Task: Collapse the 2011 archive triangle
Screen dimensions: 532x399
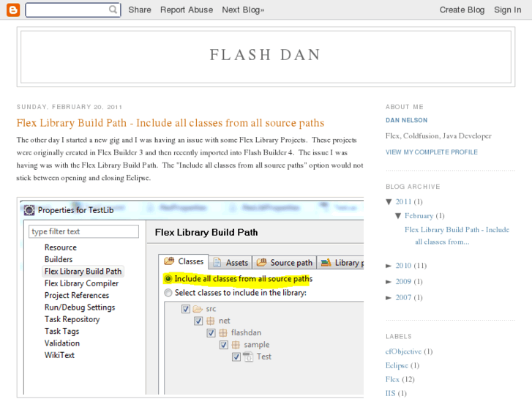Action: [389, 202]
